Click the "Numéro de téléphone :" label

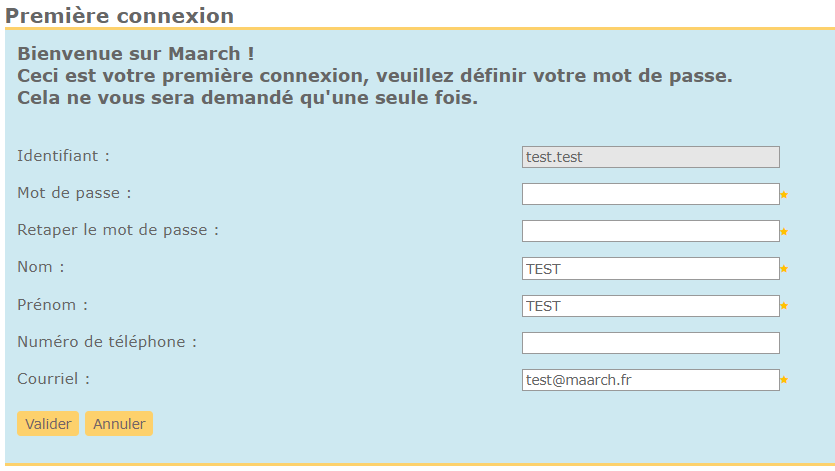click(107, 342)
